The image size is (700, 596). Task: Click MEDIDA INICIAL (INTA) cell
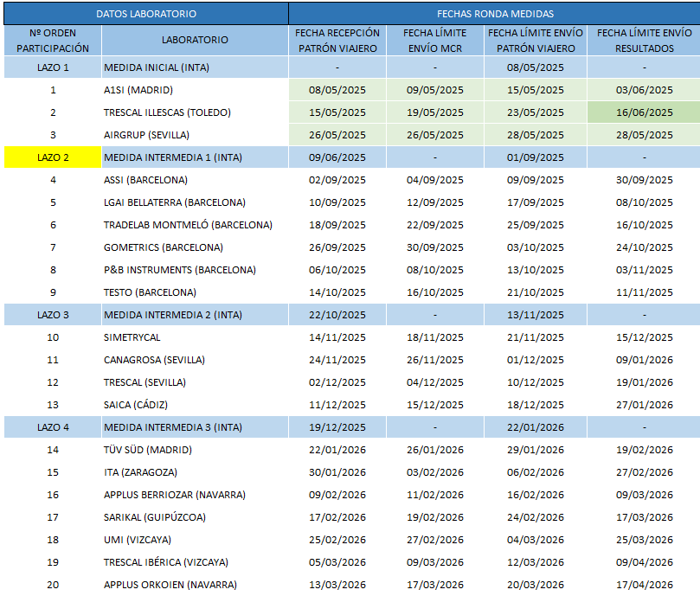[x=195, y=67]
